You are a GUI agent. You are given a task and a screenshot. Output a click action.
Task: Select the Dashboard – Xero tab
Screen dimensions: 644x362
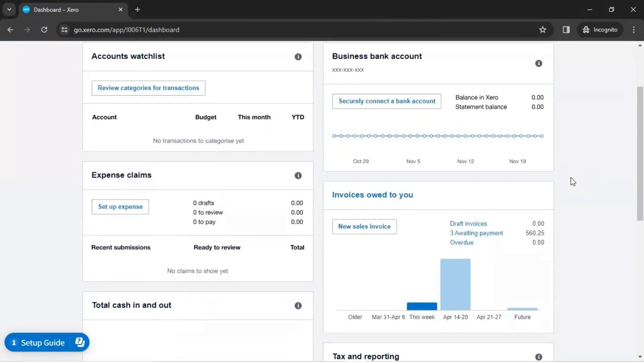pos(56,10)
